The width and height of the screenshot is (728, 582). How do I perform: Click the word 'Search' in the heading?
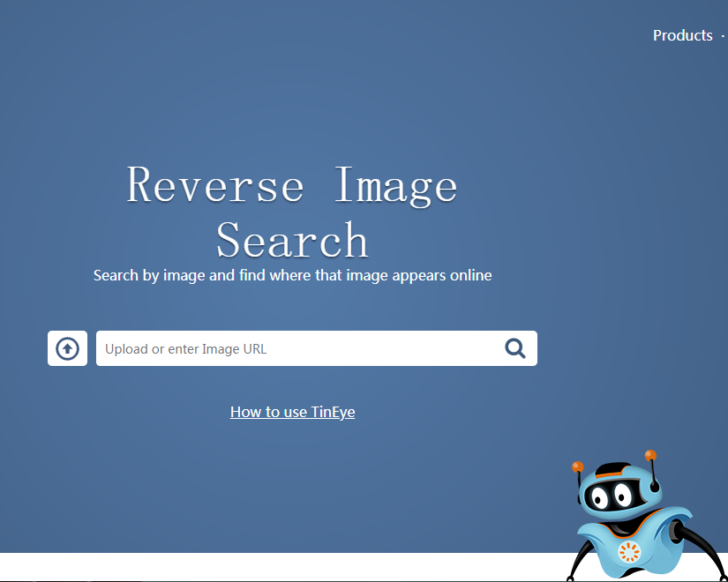[292, 240]
